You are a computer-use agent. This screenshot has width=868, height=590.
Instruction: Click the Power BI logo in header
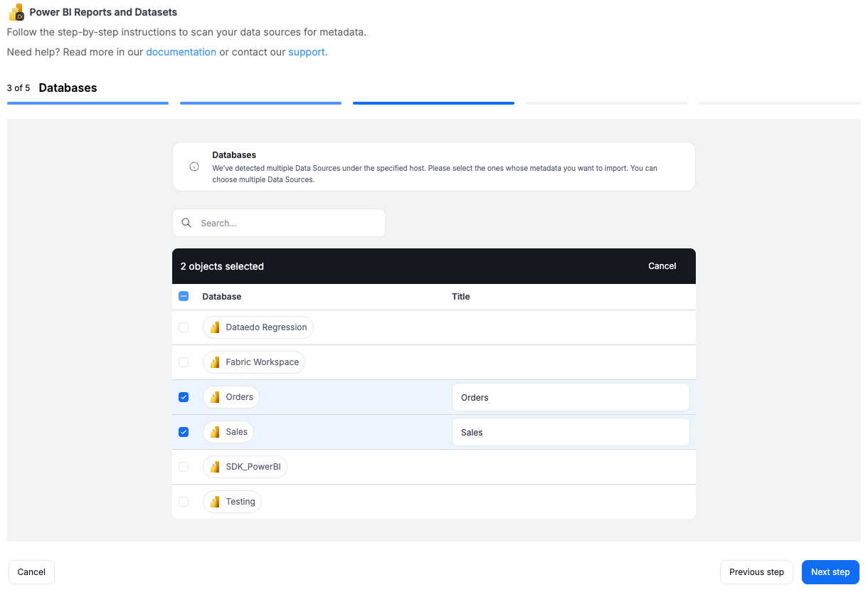tap(16, 12)
